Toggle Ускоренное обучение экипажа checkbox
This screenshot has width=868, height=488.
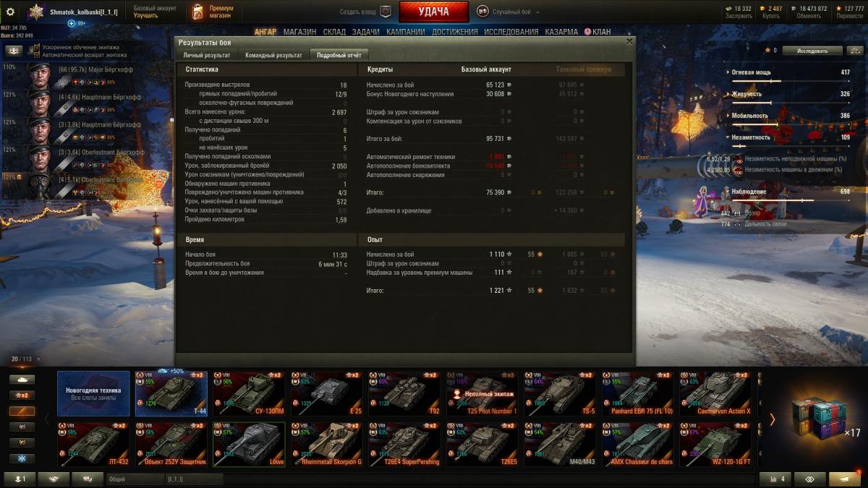point(36,48)
